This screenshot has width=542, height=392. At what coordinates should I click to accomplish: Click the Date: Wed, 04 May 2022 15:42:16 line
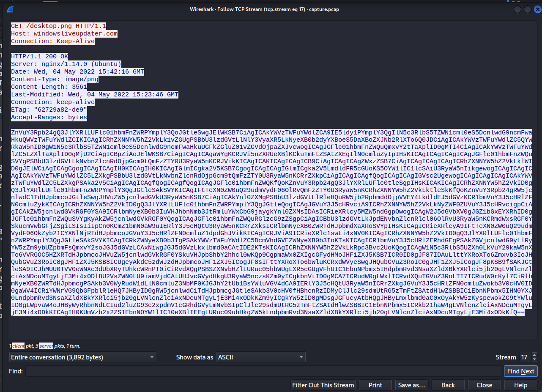(77, 71)
